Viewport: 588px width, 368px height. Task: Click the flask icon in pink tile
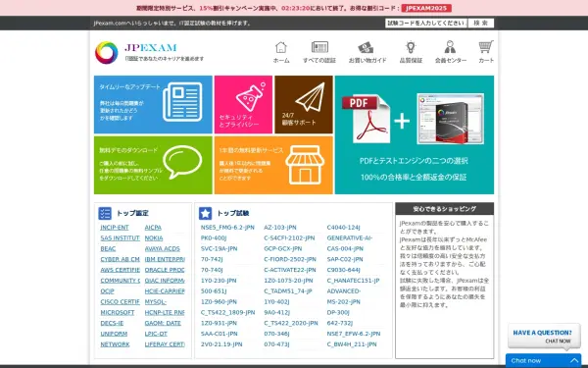coord(251,97)
